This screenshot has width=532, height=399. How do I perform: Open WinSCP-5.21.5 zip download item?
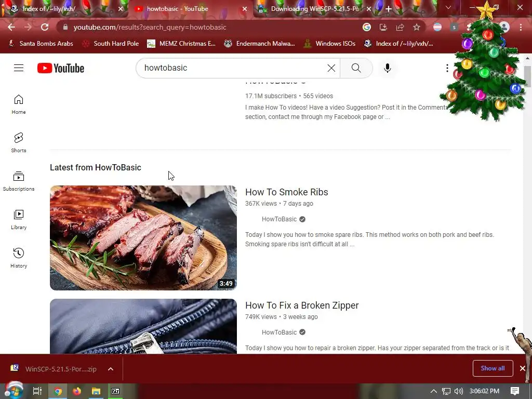coord(54,369)
